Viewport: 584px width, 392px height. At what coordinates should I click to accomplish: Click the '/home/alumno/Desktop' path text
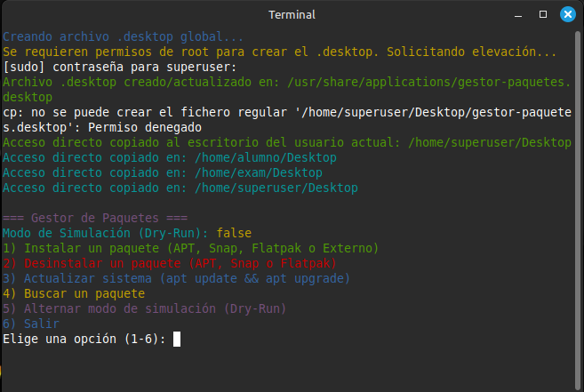(266, 157)
